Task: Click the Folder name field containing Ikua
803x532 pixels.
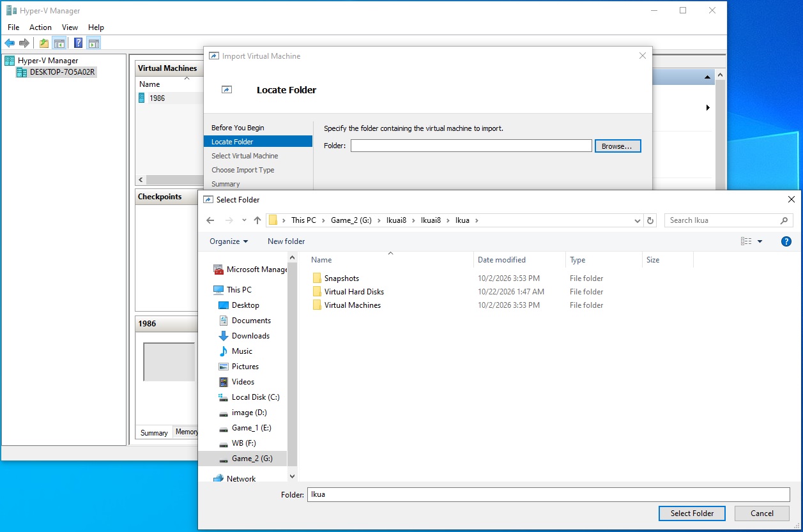Action: pyautogui.click(x=549, y=494)
